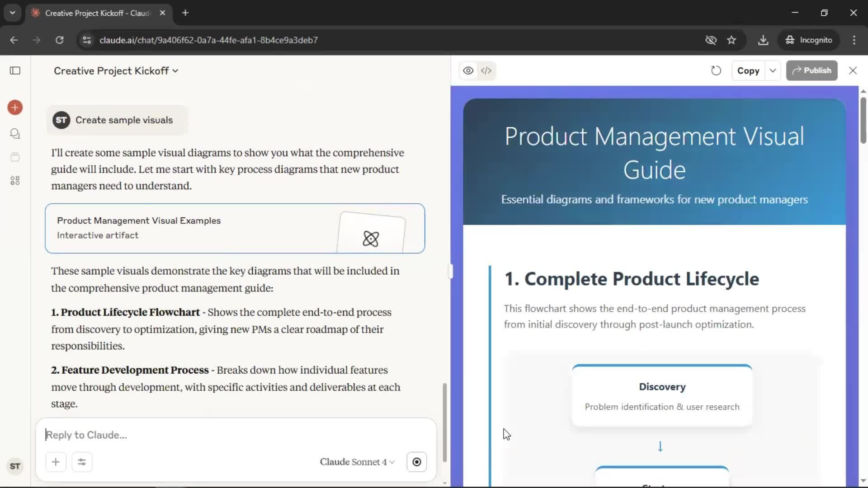This screenshot has width=868, height=488.
Task: Open ST user profile at sidebar bottom
Action: click(15, 466)
